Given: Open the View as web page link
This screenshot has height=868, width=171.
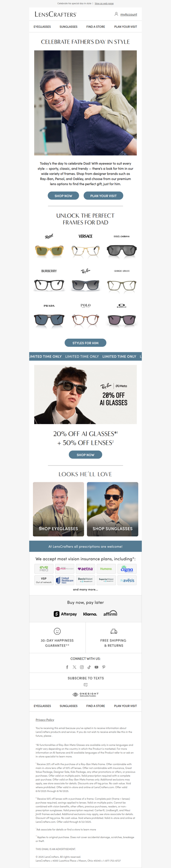Looking at the screenshot, I should (x=104, y=3).
